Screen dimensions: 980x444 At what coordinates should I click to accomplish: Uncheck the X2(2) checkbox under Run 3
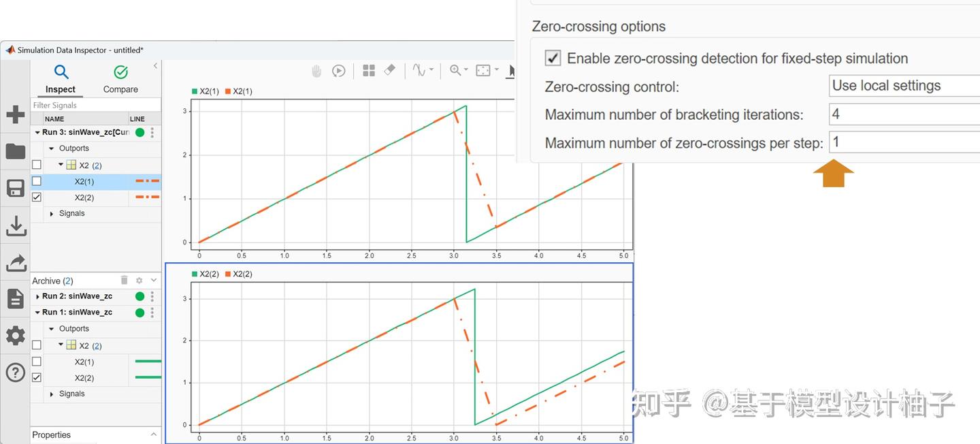click(x=37, y=197)
